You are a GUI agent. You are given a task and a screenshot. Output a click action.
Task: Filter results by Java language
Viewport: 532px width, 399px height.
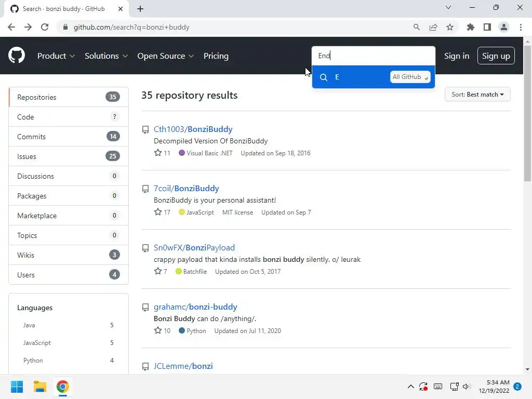tap(68, 325)
